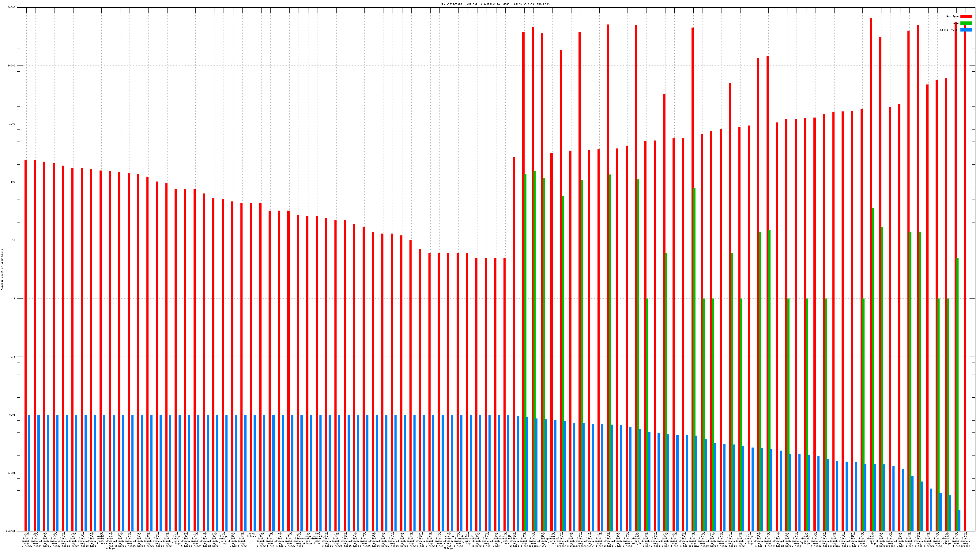Click the 'new.spam.dnsbl.sorbs.net' x-axis label
This screenshot has height=551, width=980.
pos(111,541)
